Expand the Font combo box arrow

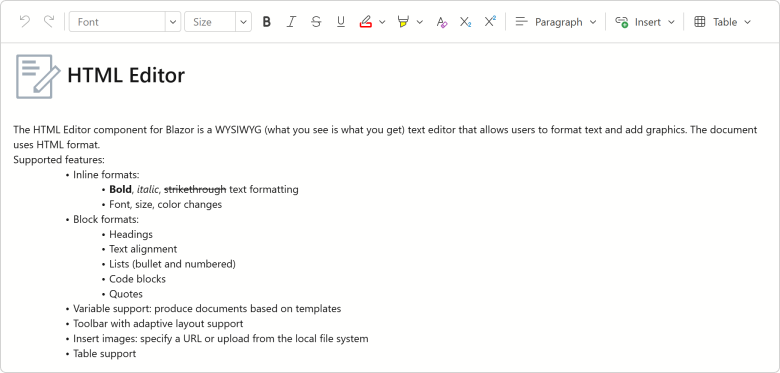[173, 22]
